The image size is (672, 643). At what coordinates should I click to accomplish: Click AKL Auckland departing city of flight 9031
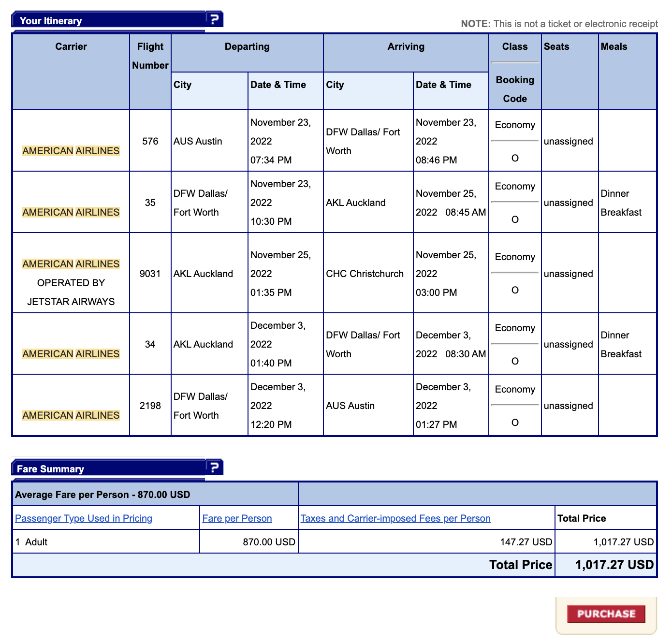coord(203,274)
